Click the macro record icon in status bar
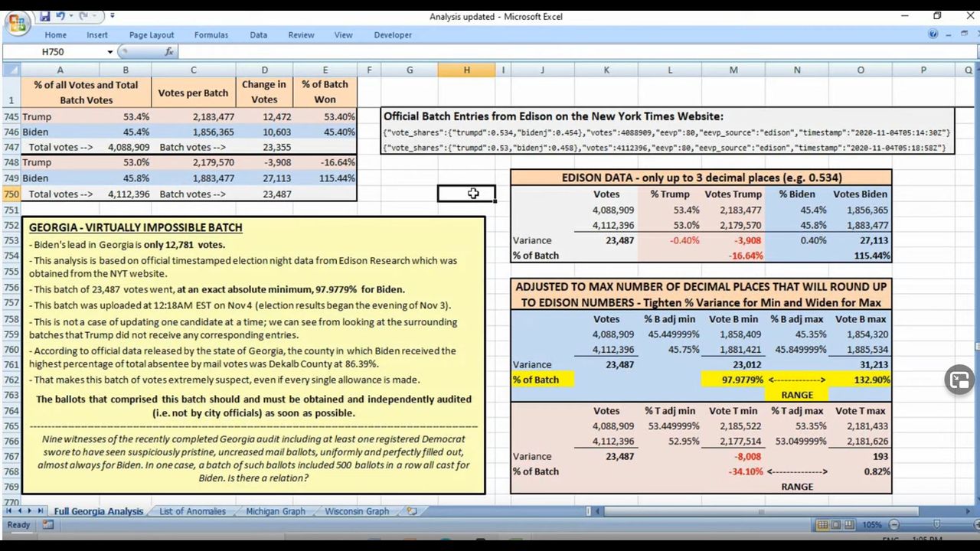 [48, 525]
